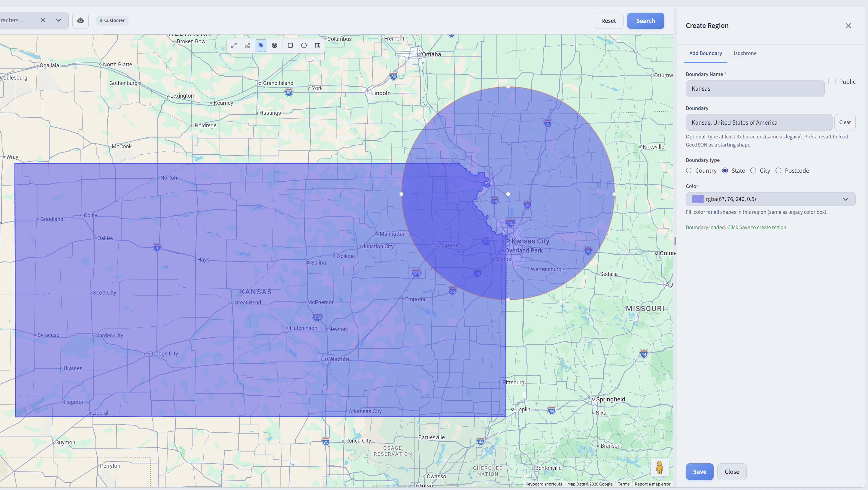The image size is (868, 490).
Task: Click the Springfield city label
Action: (610, 399)
